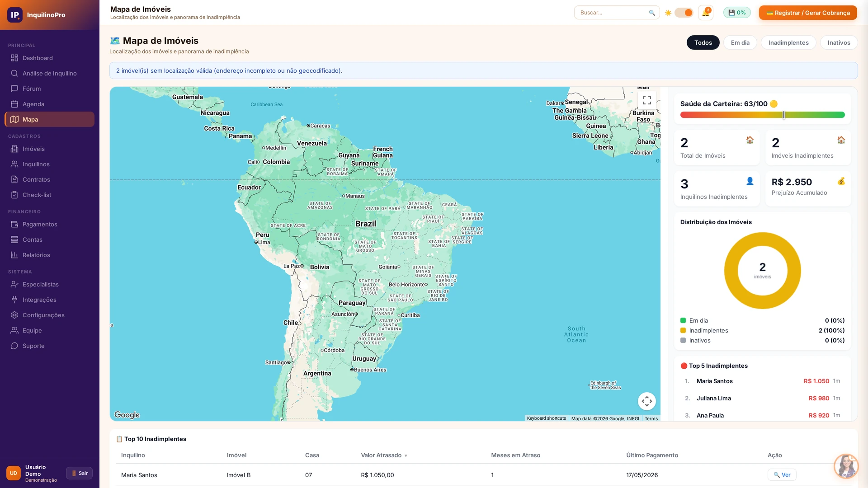Image resolution: width=868 pixels, height=488 pixels.
Task: Open the Check-list page
Action: (x=50, y=195)
